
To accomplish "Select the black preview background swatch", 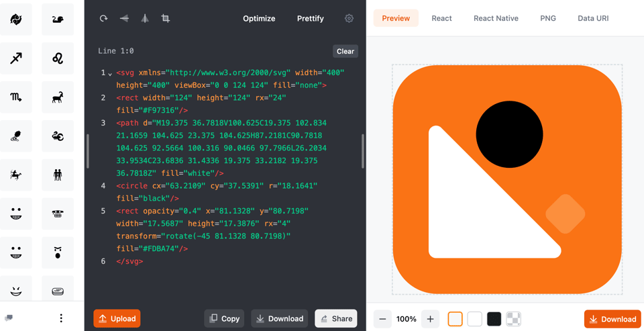I will (494, 319).
